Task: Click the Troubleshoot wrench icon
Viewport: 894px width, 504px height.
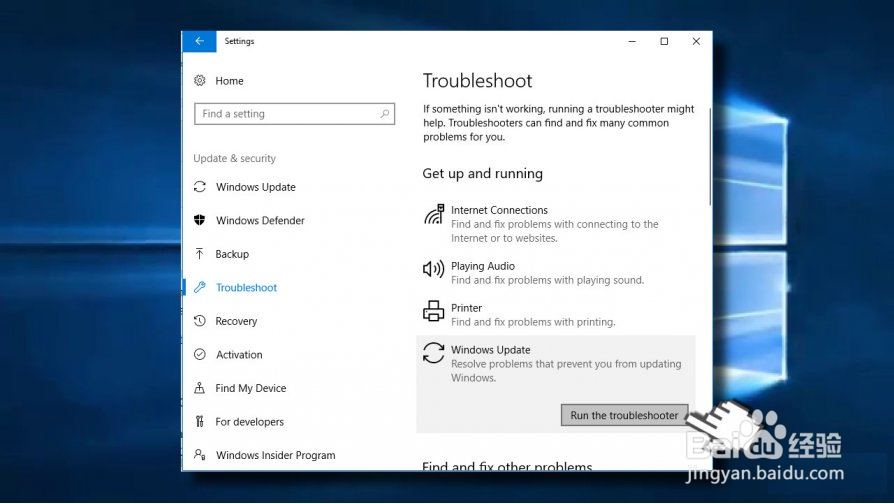Action: click(200, 287)
